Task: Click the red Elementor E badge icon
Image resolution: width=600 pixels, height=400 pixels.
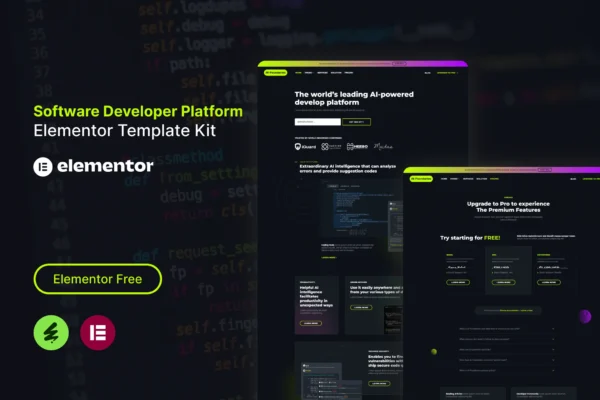Action: [98, 332]
